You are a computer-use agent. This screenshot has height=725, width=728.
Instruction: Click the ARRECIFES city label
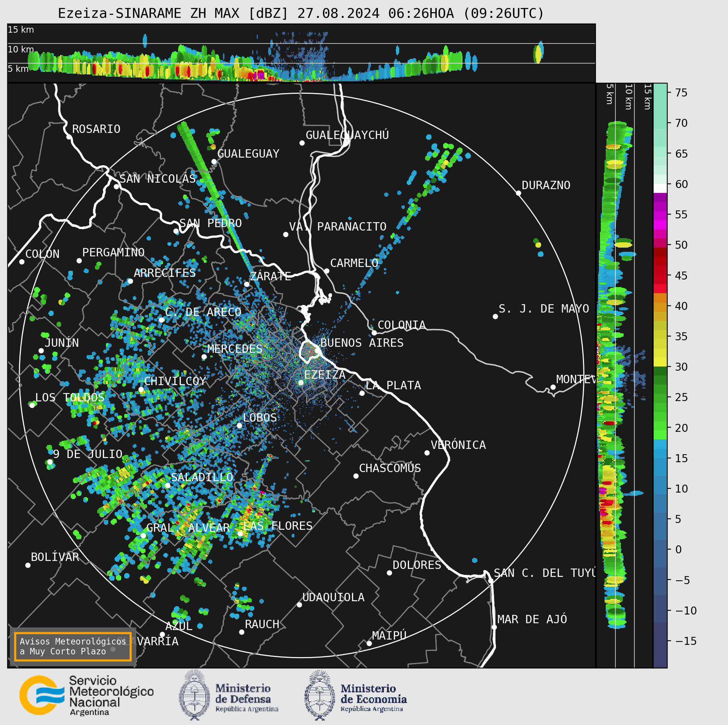click(x=164, y=273)
